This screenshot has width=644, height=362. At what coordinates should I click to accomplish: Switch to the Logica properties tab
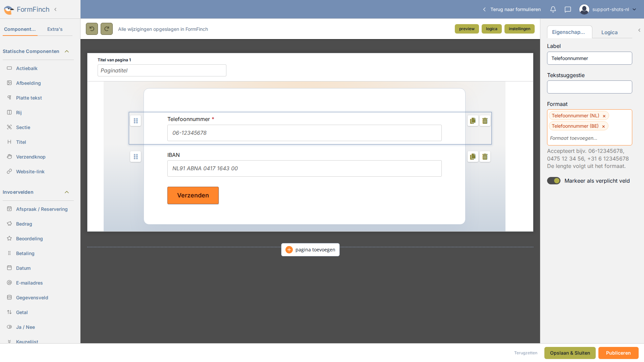[609, 33]
